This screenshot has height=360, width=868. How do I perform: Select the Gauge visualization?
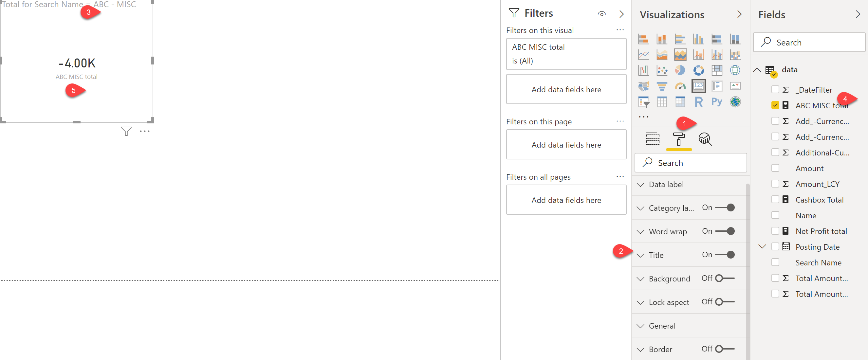tap(680, 86)
